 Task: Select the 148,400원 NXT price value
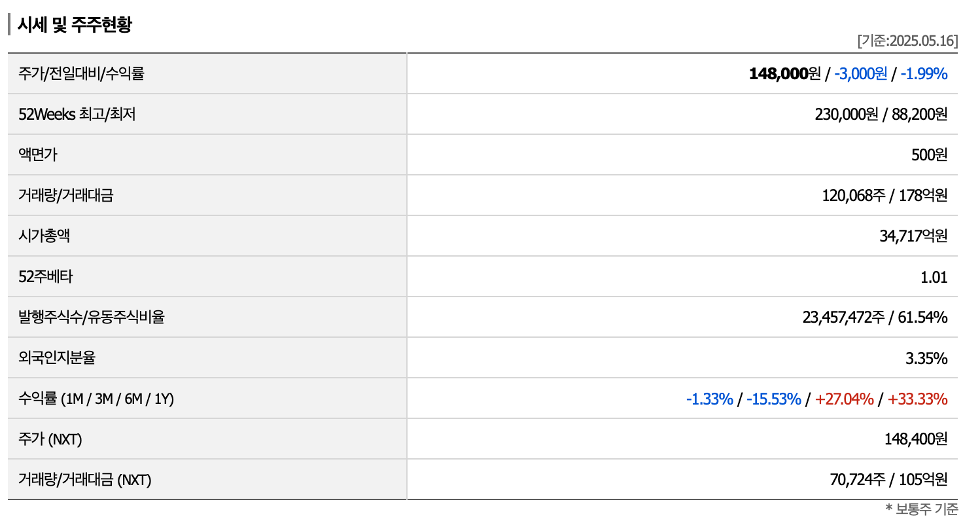click(x=915, y=439)
